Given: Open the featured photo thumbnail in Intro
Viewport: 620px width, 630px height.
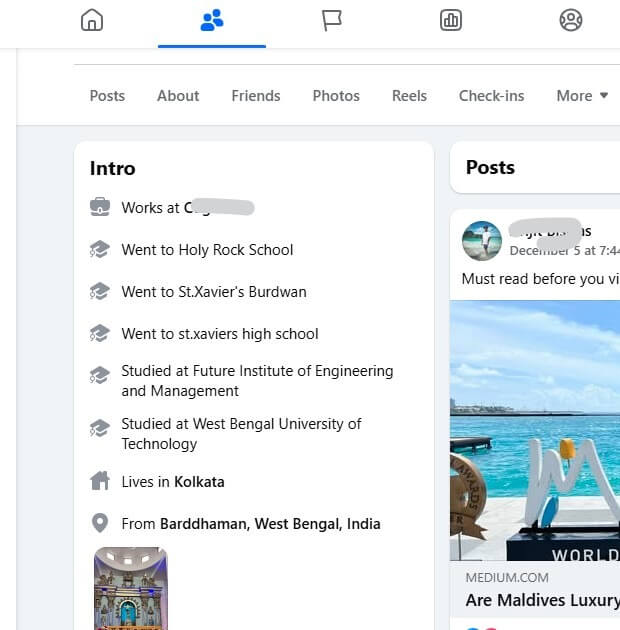Looking at the screenshot, I should click(x=131, y=588).
